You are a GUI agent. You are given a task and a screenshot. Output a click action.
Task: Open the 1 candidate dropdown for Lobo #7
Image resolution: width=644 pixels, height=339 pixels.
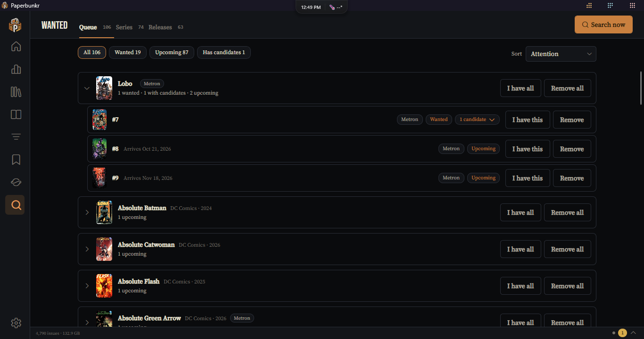click(x=477, y=120)
